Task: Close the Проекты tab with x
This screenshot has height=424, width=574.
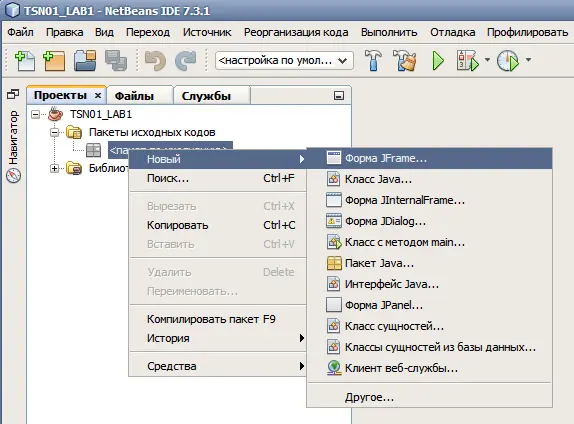Action: [98, 96]
